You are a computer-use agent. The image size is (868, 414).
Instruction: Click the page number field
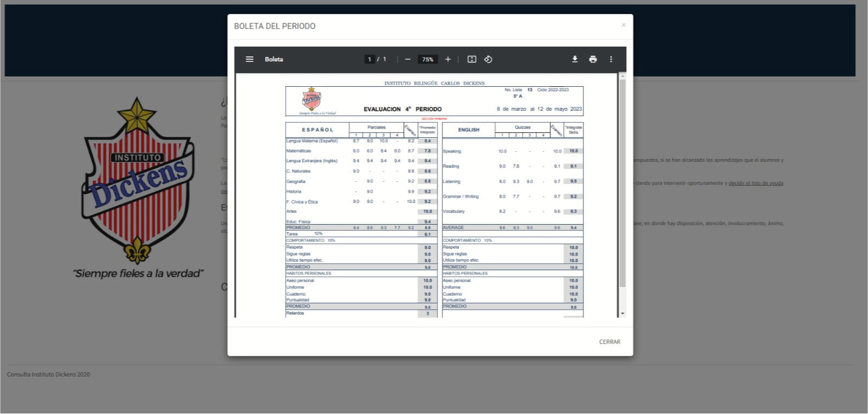tap(370, 59)
